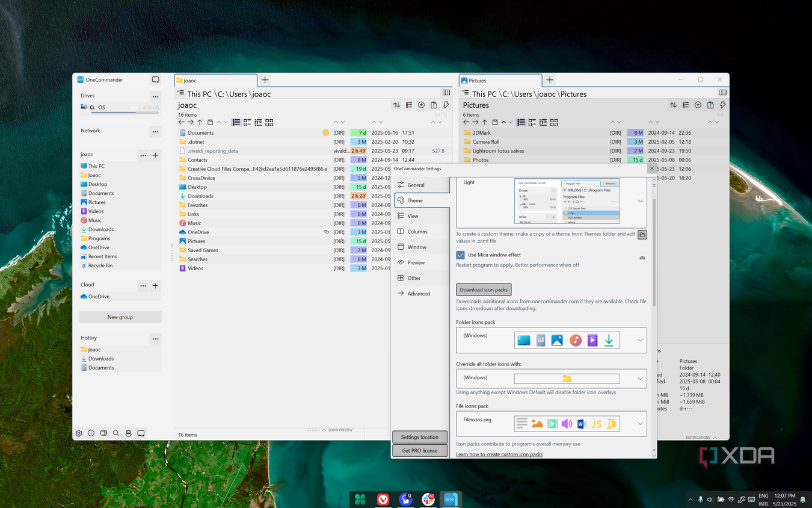
Task: Expand the Light theme dropdown
Action: click(x=640, y=201)
